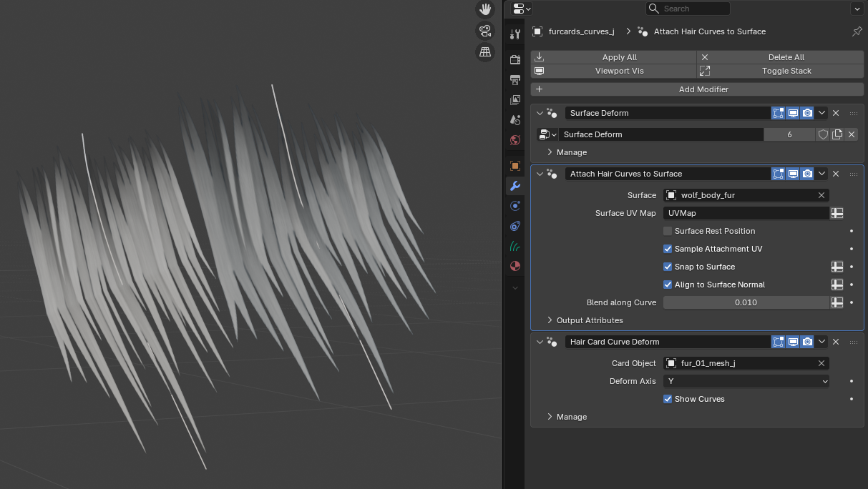Switch to perspective/orthographic grid view icon
Viewport: 868px width, 489px height.
coord(485,52)
